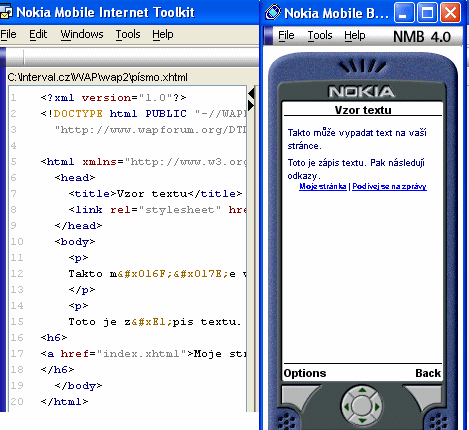Open Tools menu in Nokia Mobile Browser
The image size is (469, 430).
click(x=320, y=35)
